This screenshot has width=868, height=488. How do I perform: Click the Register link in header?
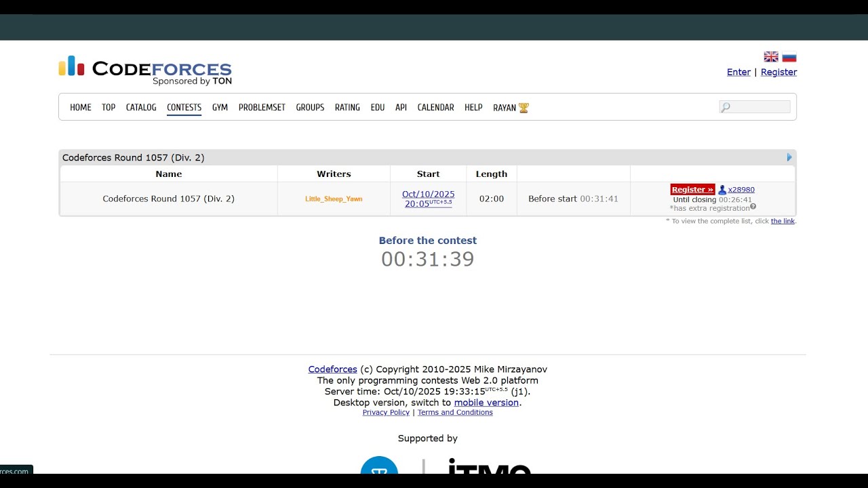pos(778,73)
